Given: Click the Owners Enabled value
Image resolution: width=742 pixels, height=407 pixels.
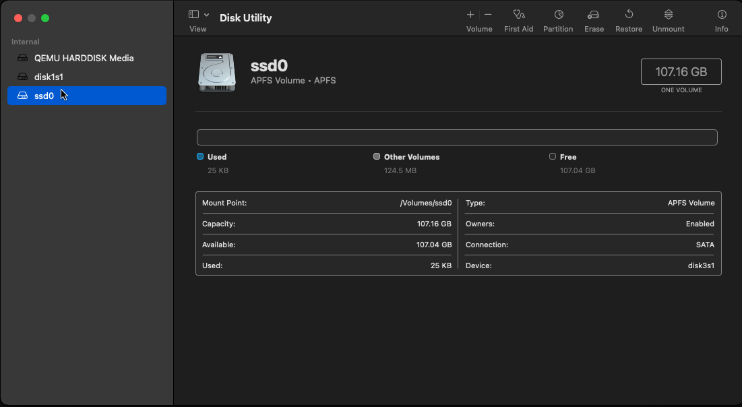Looking at the screenshot, I should [x=700, y=224].
